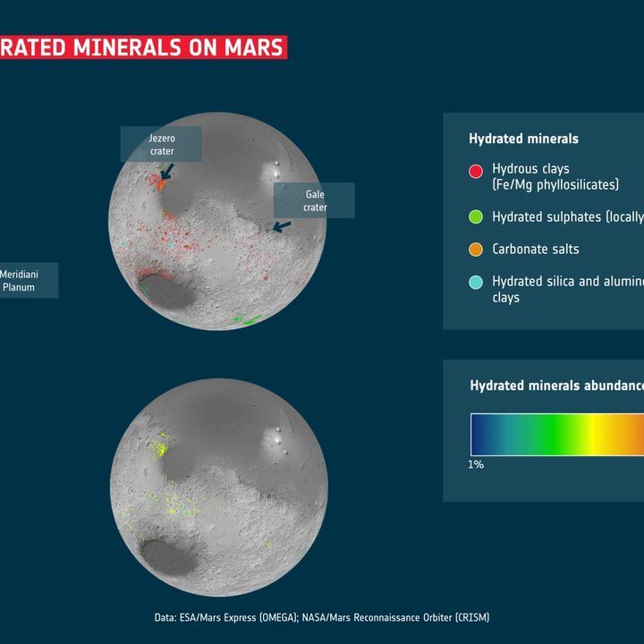Viewport: 644px width, 644px height.
Task: Click the '1%' scale label
Action: coord(476,464)
